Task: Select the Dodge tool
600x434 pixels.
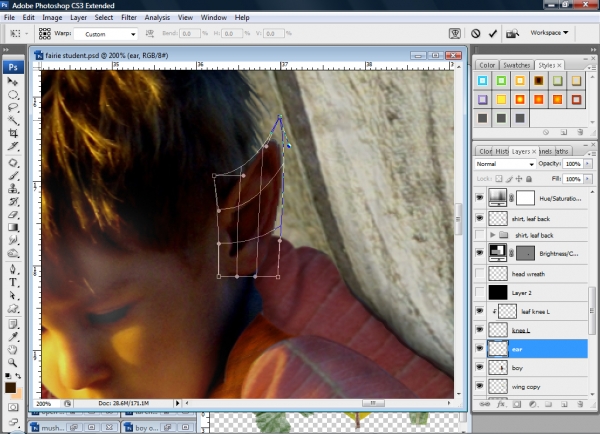Action: (x=13, y=253)
